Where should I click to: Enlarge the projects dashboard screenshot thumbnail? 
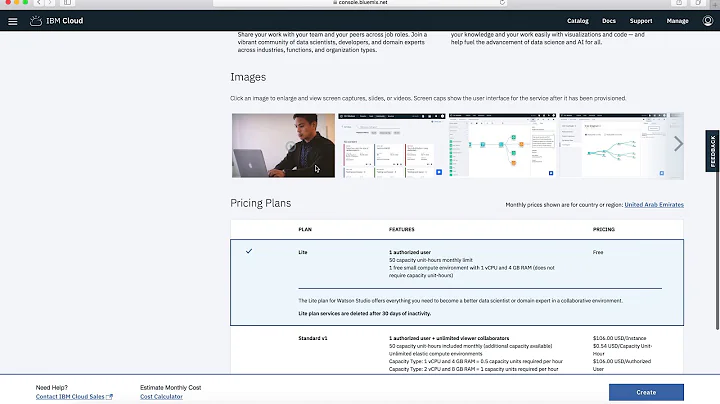[x=392, y=146]
